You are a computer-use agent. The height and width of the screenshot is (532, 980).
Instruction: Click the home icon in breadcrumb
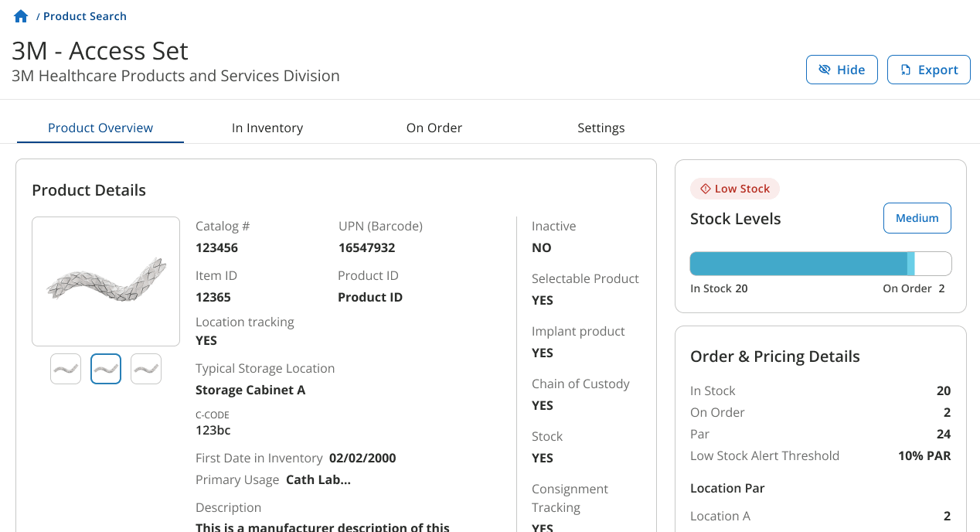click(21, 16)
